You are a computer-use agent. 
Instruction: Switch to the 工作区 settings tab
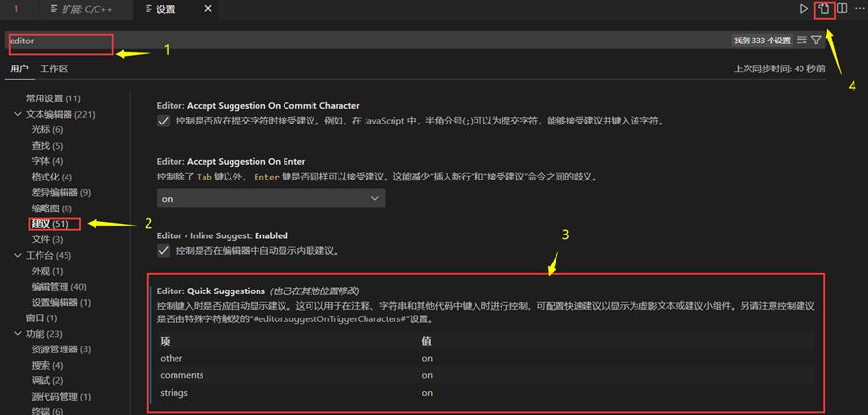point(54,69)
